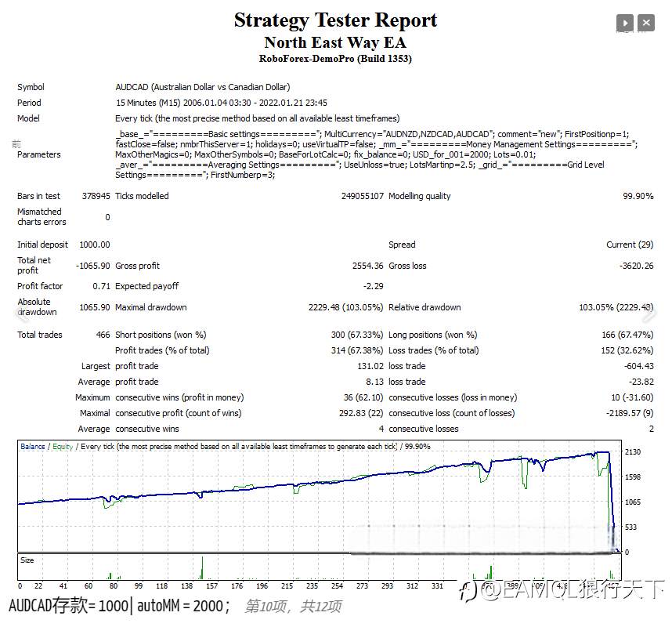Click the 'Equity' legend in the chart header
This screenshot has height=627, width=672.
tap(63, 447)
